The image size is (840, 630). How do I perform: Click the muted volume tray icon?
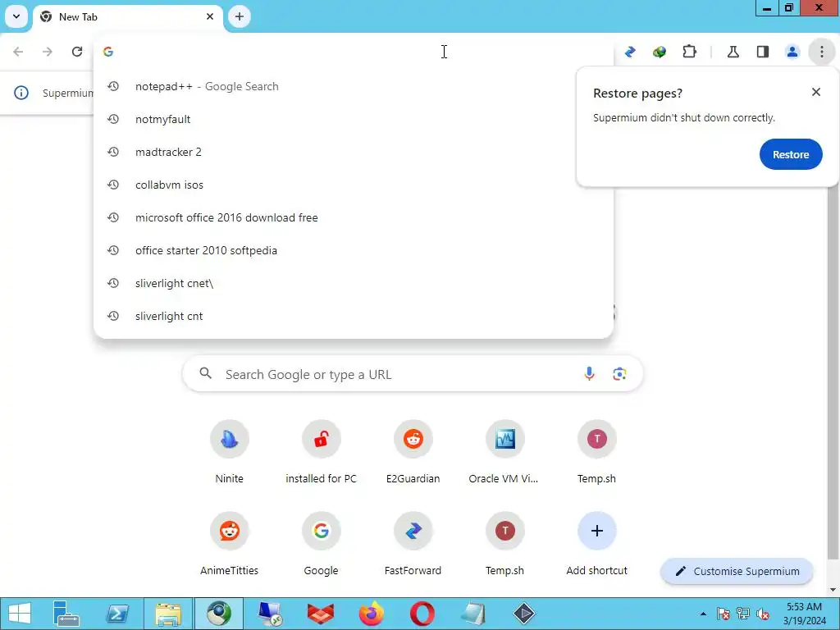763,614
